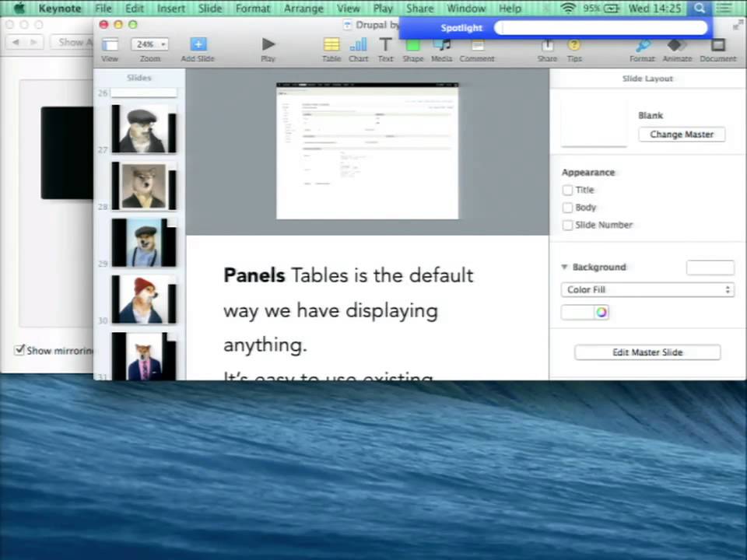Insert a Table from the toolbar
The height and width of the screenshot is (560, 747).
tap(331, 44)
